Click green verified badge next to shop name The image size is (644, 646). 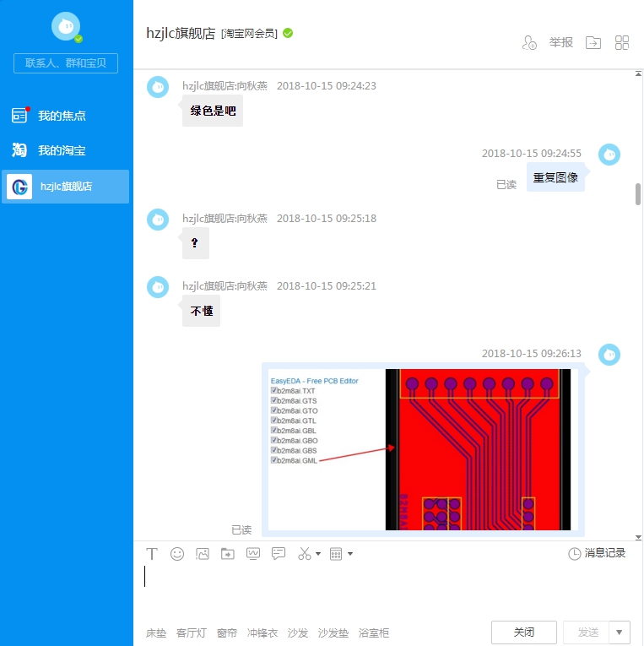point(288,34)
